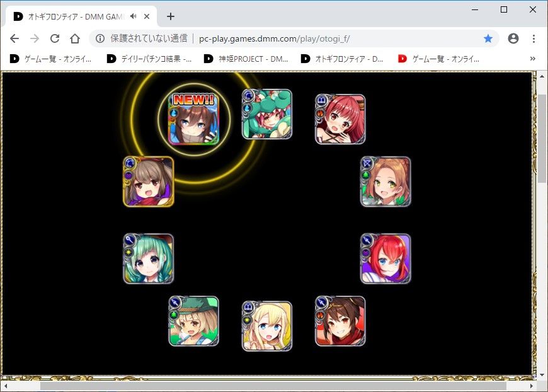The width and height of the screenshot is (548, 392).
Task: Open the Chrome profile account menu
Action: point(513,38)
